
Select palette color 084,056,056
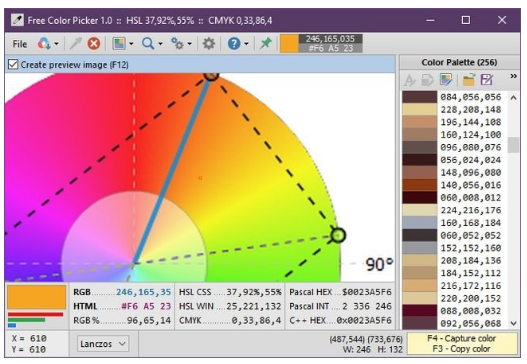point(455,97)
